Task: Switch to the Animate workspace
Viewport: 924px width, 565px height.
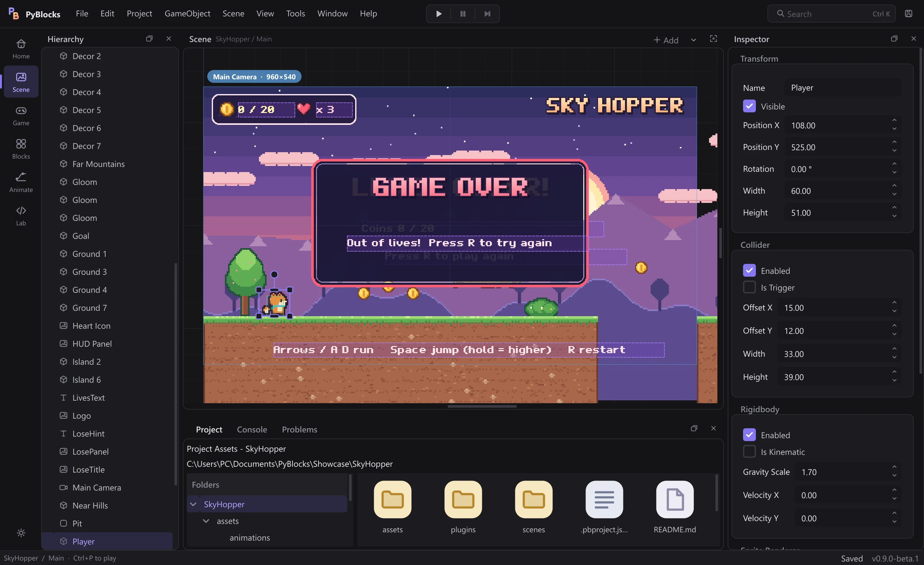Action: point(21,182)
